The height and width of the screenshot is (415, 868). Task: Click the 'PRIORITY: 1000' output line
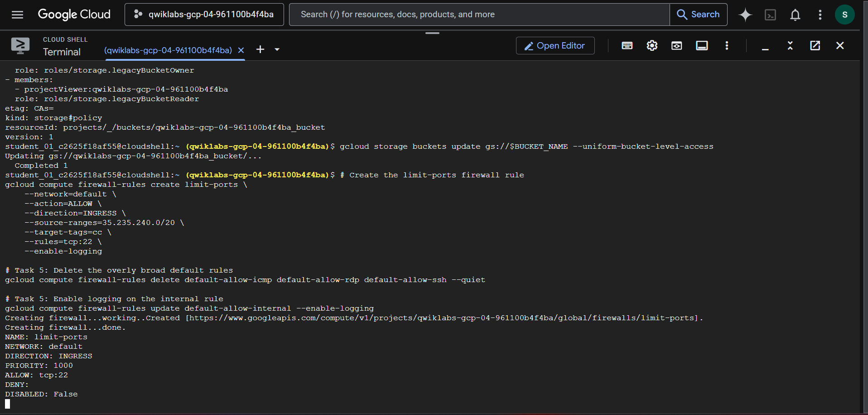click(39, 366)
